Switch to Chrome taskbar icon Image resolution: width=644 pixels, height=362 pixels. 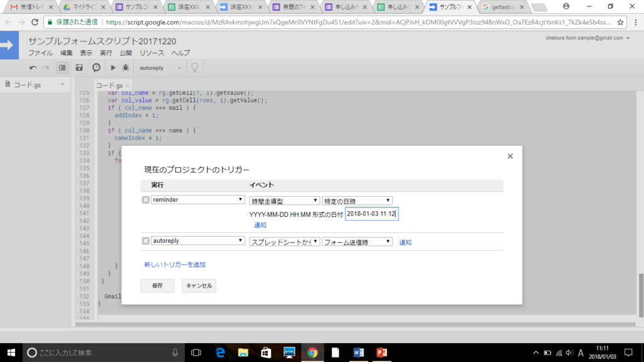(313, 353)
